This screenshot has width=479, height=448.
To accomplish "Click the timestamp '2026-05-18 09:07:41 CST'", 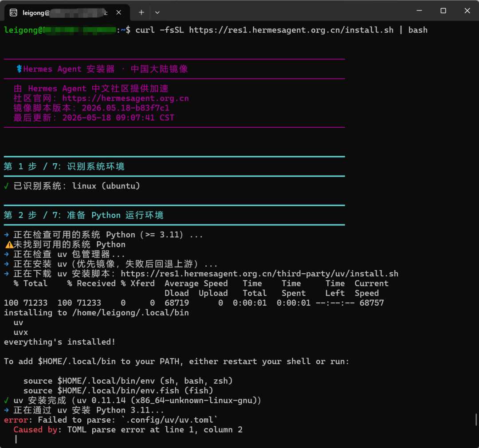I will (x=118, y=118).
